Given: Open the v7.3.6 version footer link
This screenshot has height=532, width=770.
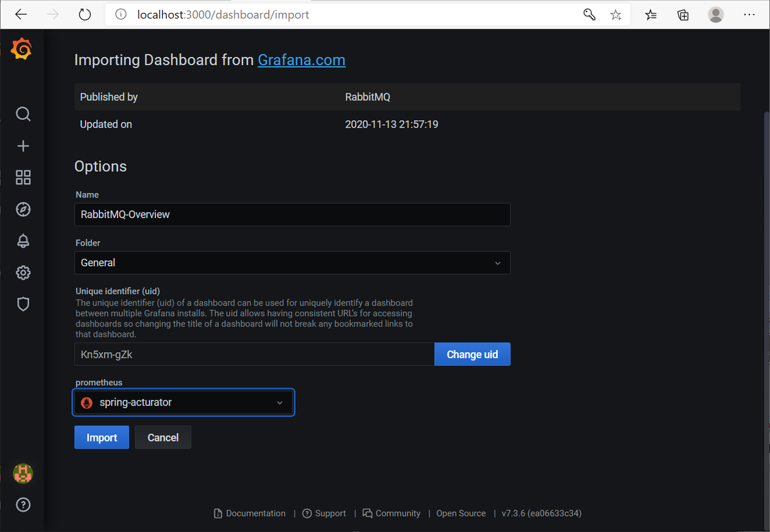Looking at the screenshot, I should coord(542,513).
